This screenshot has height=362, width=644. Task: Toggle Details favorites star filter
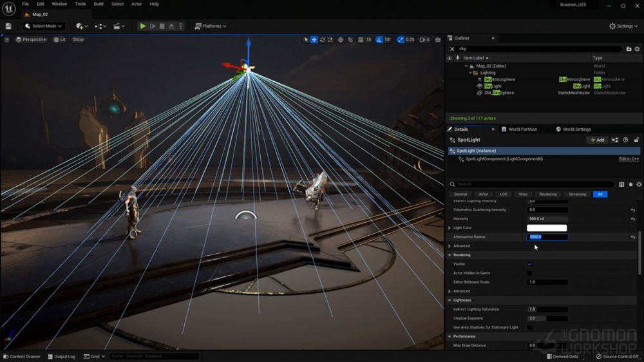click(x=630, y=184)
